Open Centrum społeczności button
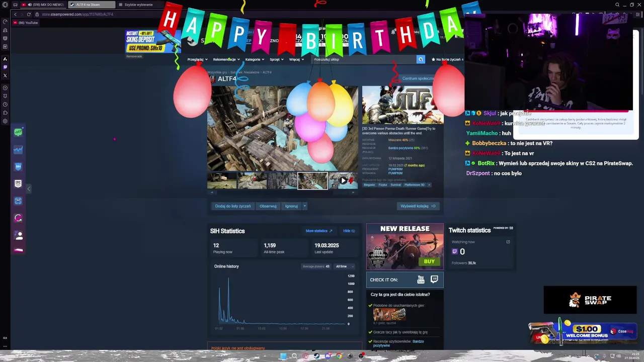This screenshot has height=362, width=644. (x=418, y=78)
